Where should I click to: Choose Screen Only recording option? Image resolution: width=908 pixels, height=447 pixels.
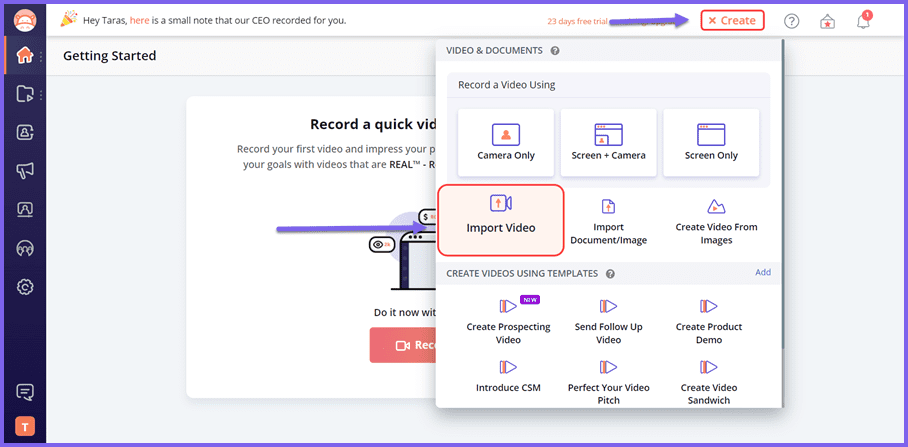pos(710,142)
